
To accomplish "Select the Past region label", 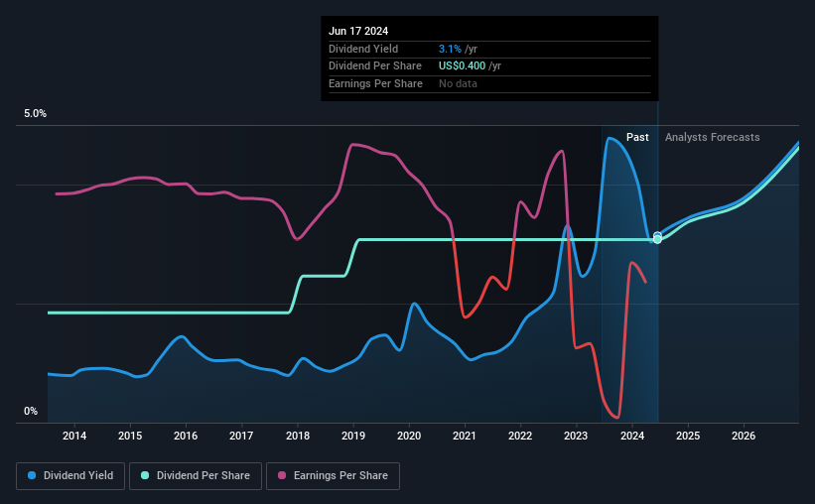I will pyautogui.click(x=637, y=137).
